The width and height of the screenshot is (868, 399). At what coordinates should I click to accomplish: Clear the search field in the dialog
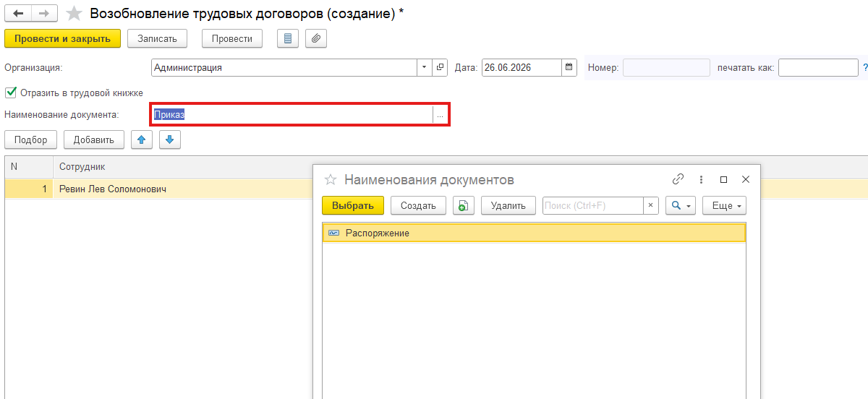[x=650, y=205]
